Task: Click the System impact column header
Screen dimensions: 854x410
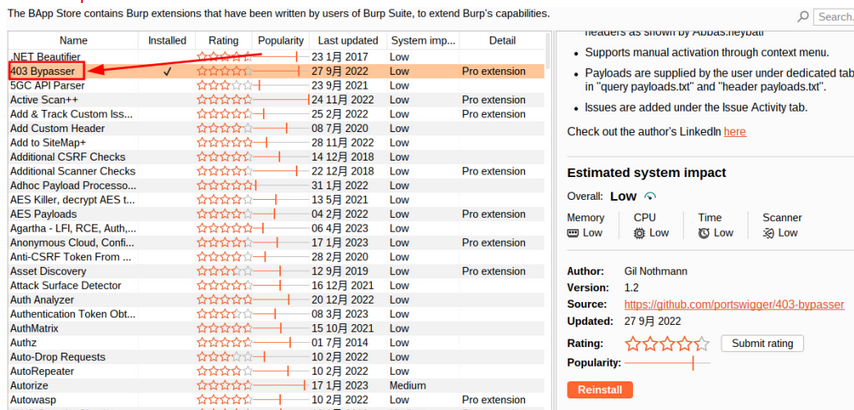Action: click(423, 41)
